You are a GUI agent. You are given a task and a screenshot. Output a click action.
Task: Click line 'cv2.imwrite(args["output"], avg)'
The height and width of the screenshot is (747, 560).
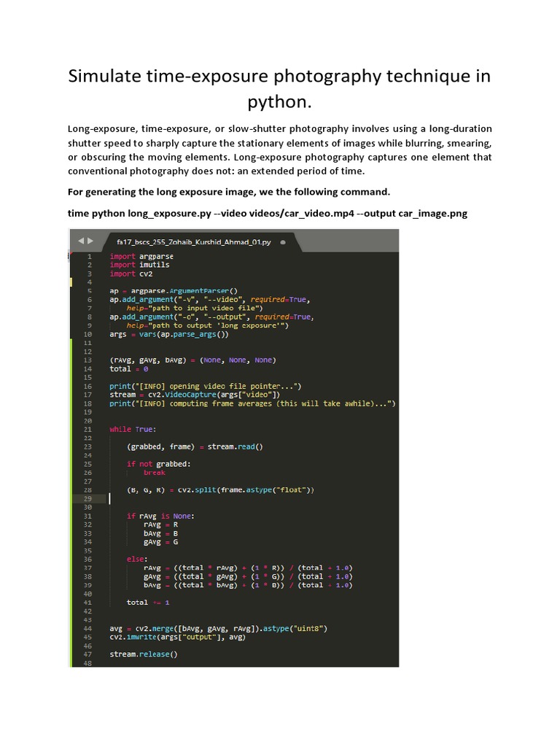click(178, 637)
